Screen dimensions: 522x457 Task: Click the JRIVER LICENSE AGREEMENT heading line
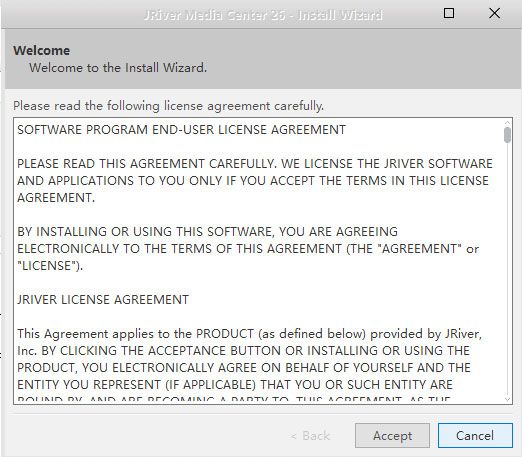pos(103,300)
